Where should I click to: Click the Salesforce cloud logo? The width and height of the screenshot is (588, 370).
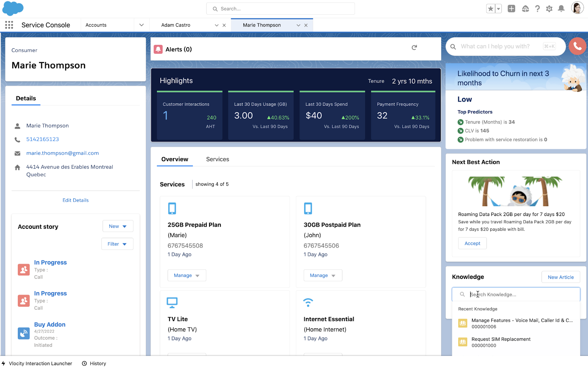(13, 8)
